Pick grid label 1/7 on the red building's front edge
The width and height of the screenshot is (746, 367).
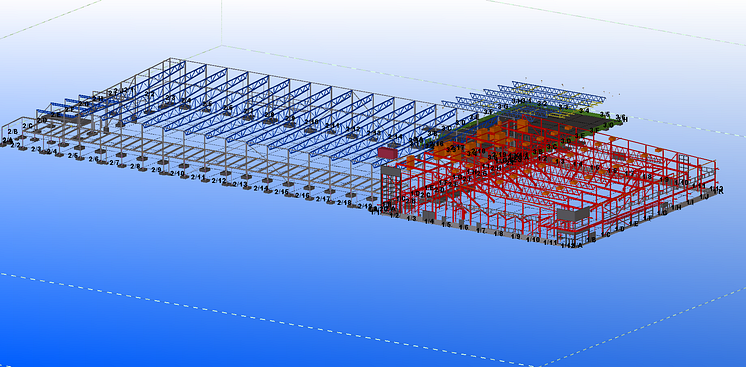481,231
